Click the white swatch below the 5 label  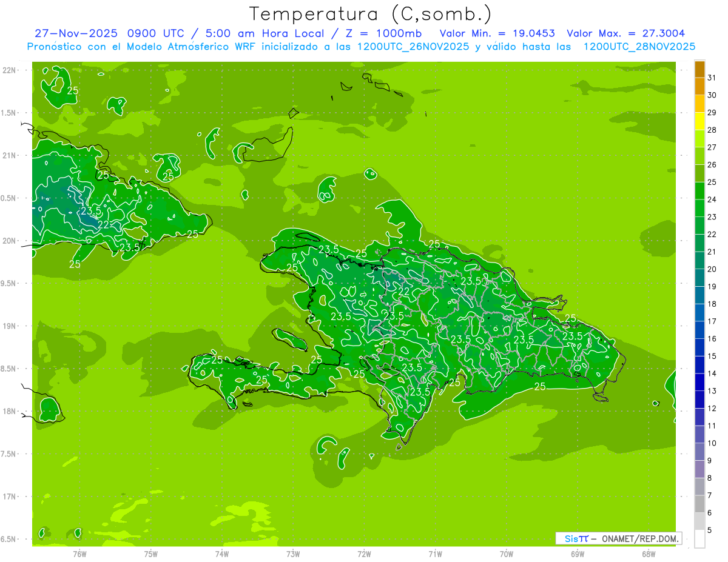click(699, 539)
